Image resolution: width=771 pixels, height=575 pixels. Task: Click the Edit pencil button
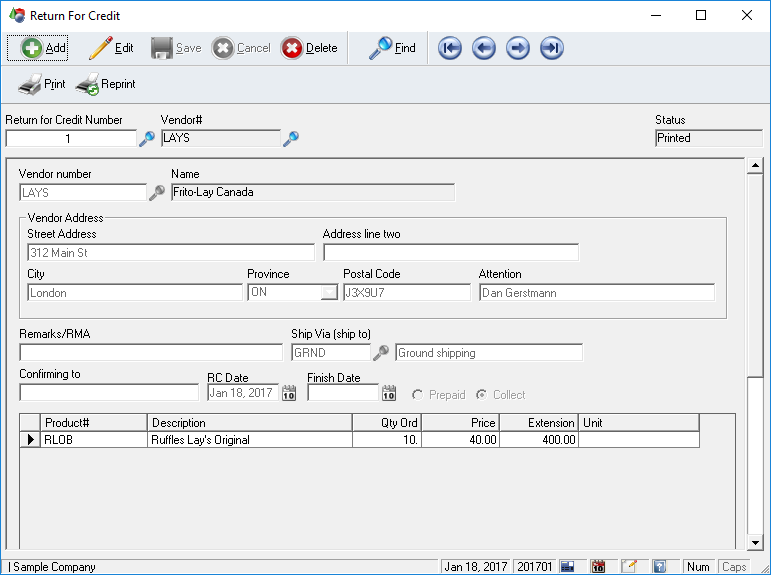point(111,48)
